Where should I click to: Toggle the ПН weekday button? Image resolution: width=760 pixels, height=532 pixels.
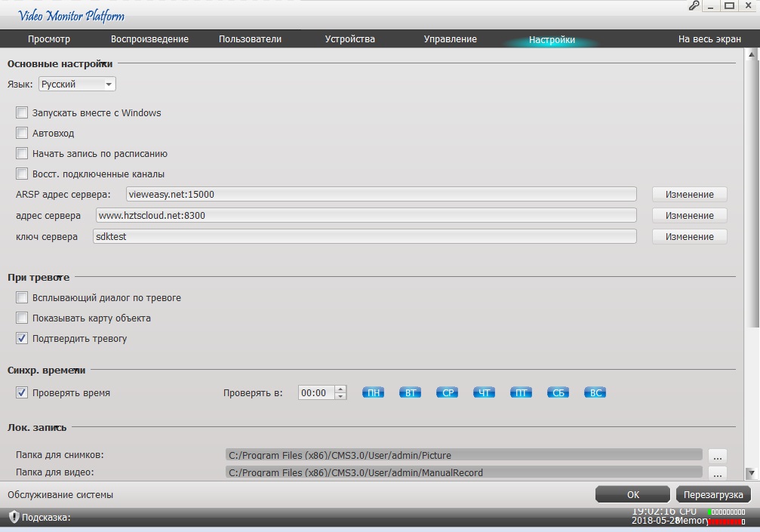click(x=373, y=392)
